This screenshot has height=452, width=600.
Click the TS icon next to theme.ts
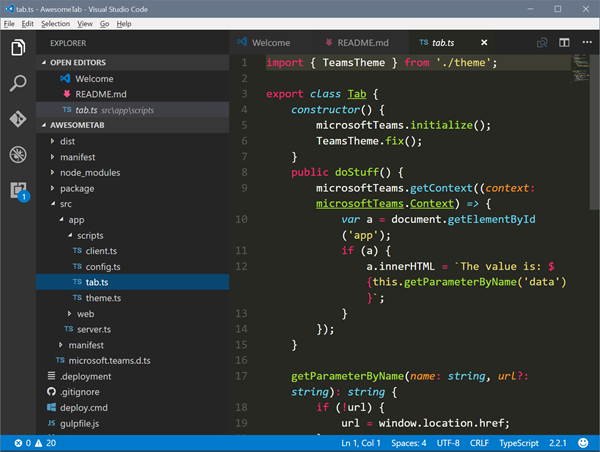point(77,297)
